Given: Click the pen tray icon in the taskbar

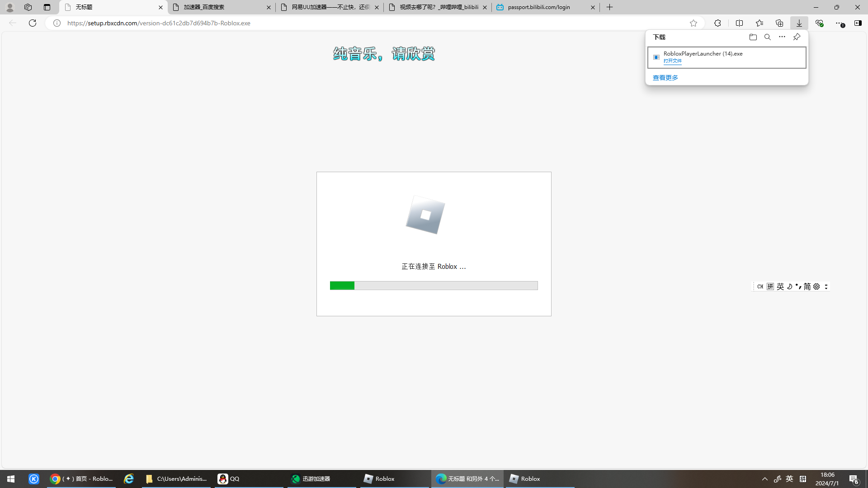Looking at the screenshot, I should 778,479.
